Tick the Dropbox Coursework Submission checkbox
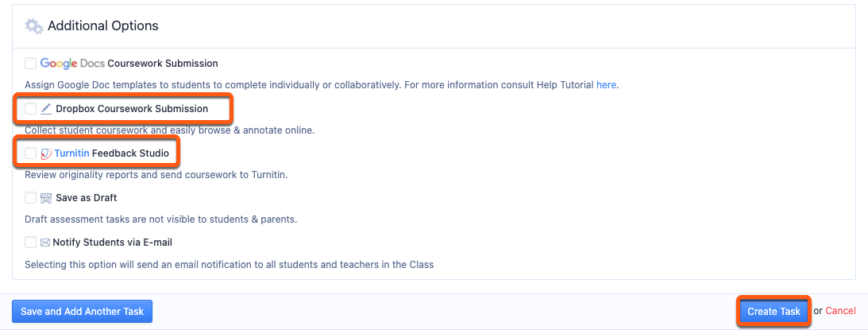868x330 pixels. pos(30,109)
